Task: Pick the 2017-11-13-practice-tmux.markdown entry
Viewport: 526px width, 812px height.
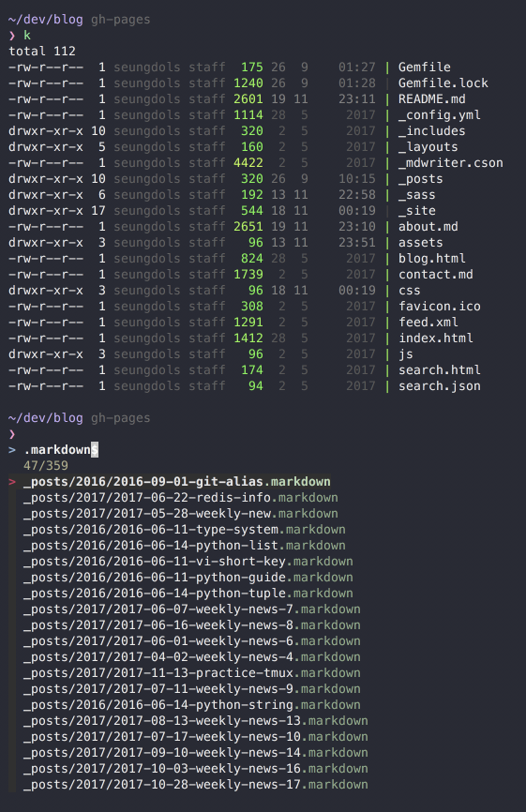Action: pos(192,673)
